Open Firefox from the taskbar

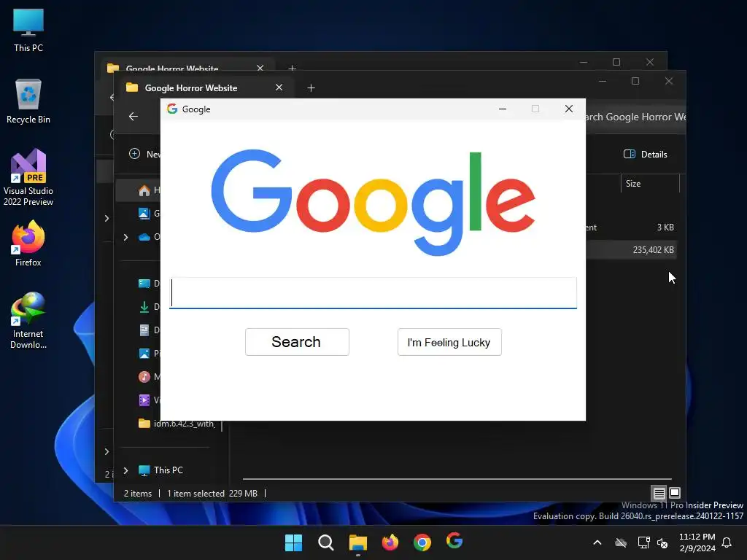[390, 542]
